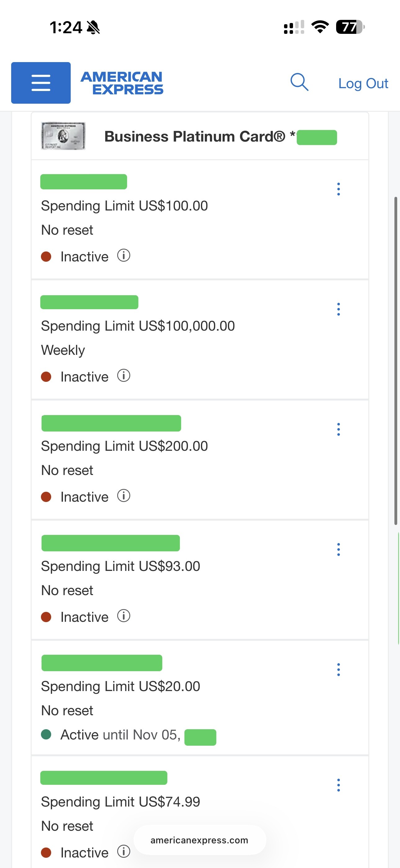View info icon for US$74.99 Inactive card
The width and height of the screenshot is (400, 868).
[x=124, y=852]
